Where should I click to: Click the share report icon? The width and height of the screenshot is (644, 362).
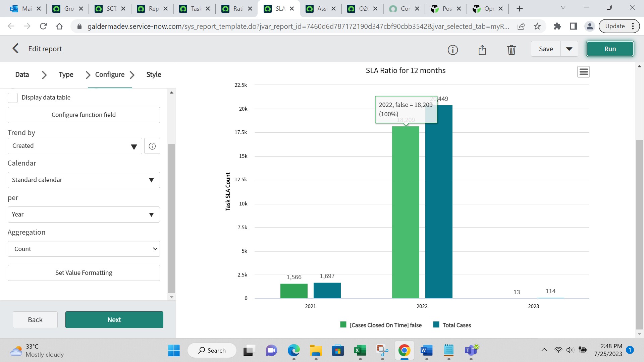click(482, 50)
